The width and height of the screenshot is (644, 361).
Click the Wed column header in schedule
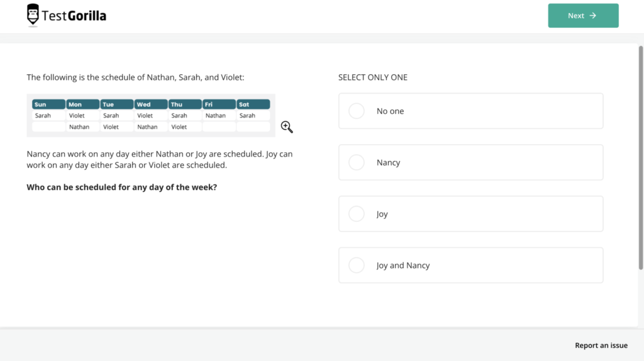(x=151, y=104)
